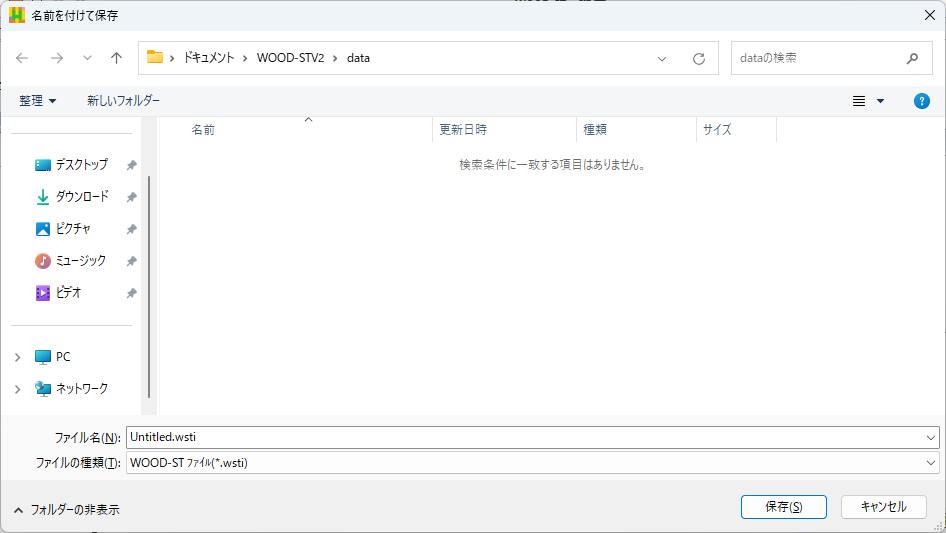Open the view options dropdown
Viewport: 946px width, 533px height.
pos(880,101)
